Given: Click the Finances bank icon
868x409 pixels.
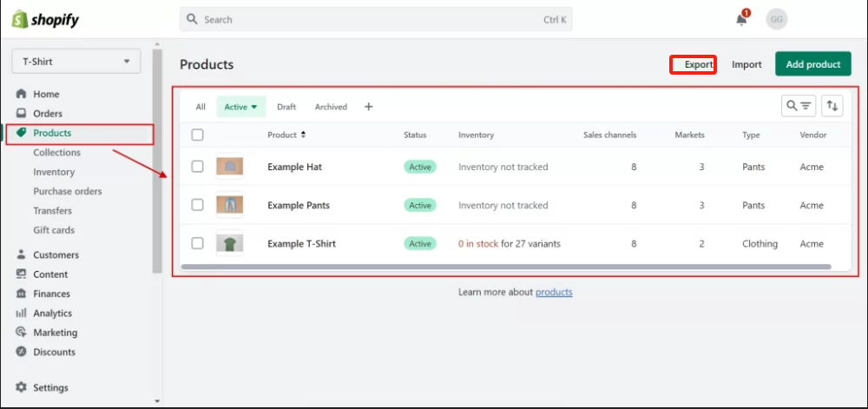Looking at the screenshot, I should 21,294.
